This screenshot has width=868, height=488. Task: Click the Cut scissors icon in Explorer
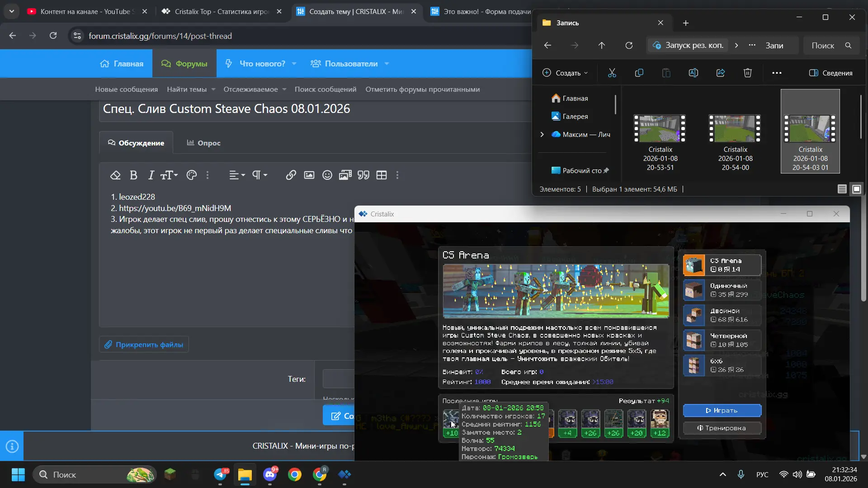click(x=612, y=73)
